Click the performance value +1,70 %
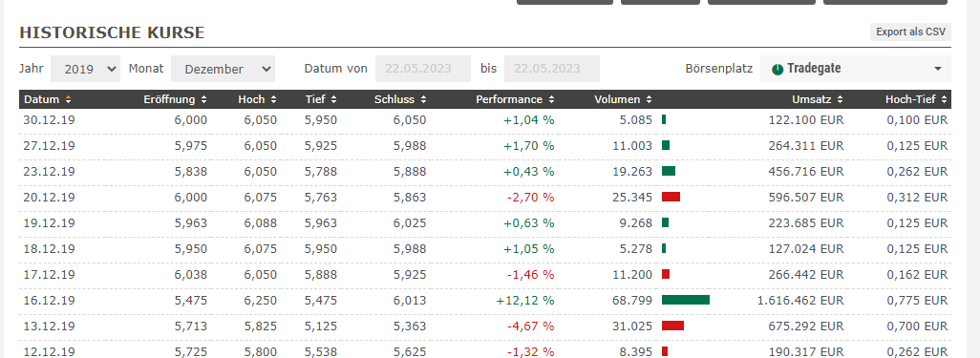980x358 pixels. [529, 145]
